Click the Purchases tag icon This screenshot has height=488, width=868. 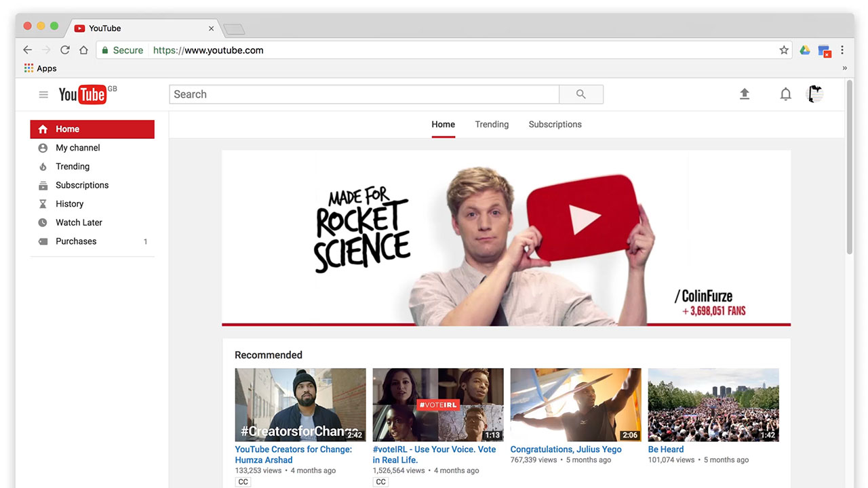(43, 241)
